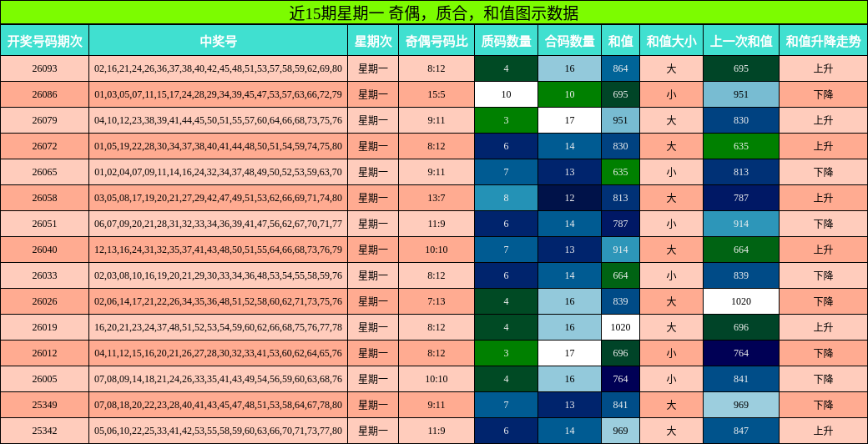Click composite count 17 in row 26079

pos(569,120)
